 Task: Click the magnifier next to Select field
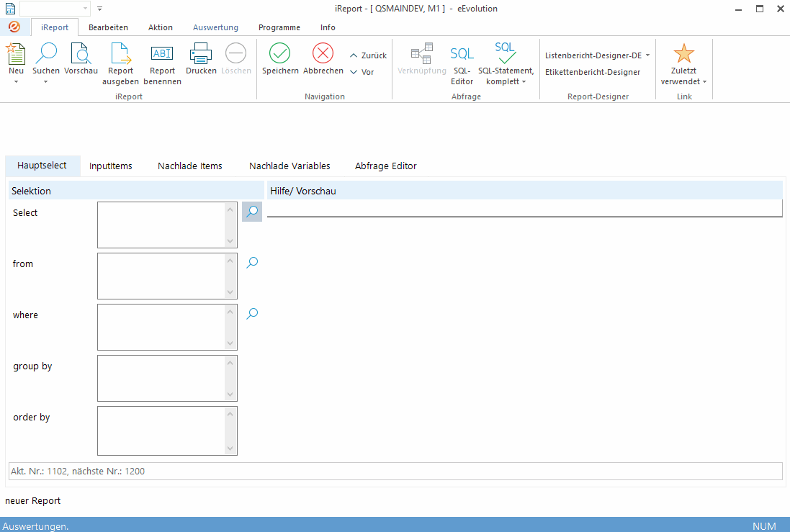pyautogui.click(x=252, y=212)
